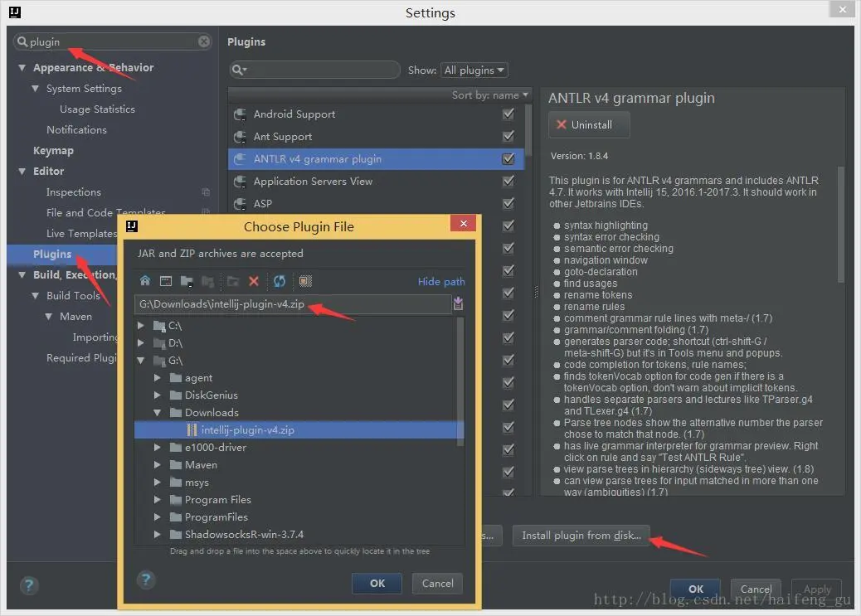Open Usage Statistics settings page
The width and height of the screenshot is (861, 616).
click(97, 109)
